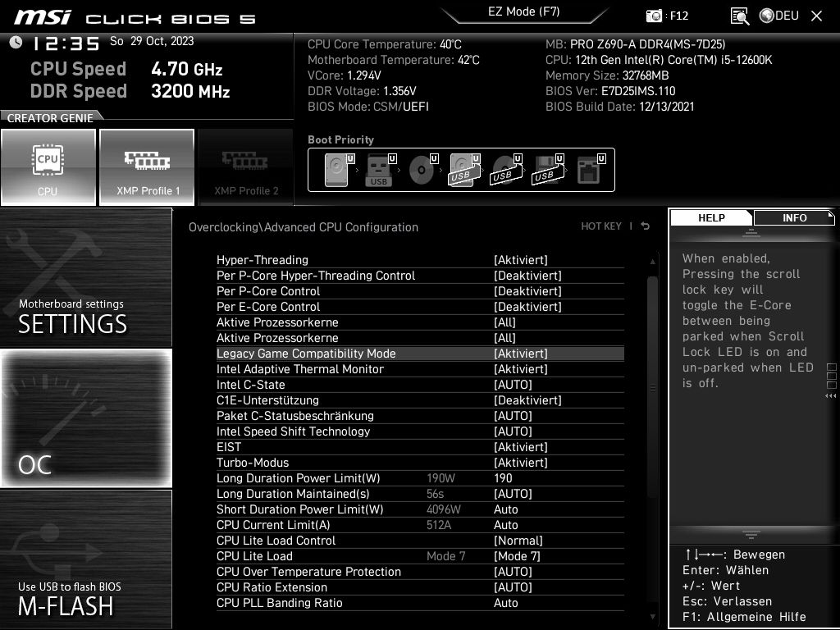The image size is (840, 630).
Task: Open CPU Over Temperature Protection options
Action: click(x=420, y=572)
